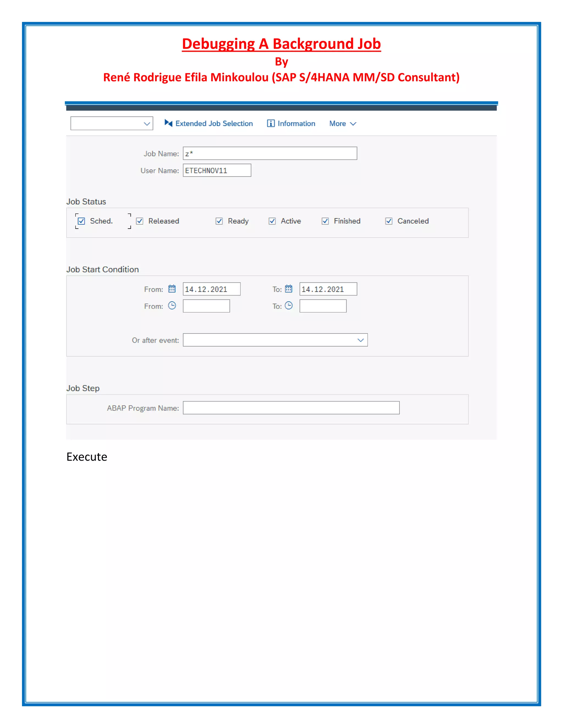This screenshot has height=728, width=563.
Task: Toggle the Finished status checkbox
Action: [x=325, y=221]
